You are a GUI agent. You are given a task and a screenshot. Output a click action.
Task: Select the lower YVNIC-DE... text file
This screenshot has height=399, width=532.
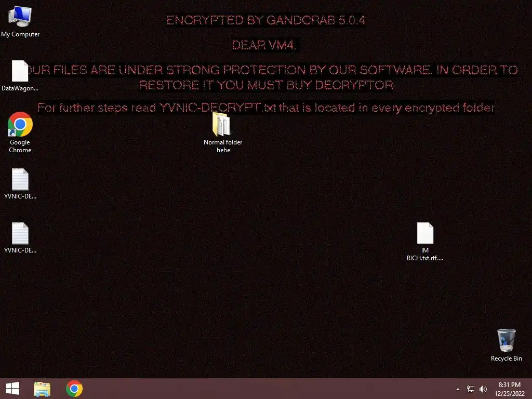click(20, 237)
